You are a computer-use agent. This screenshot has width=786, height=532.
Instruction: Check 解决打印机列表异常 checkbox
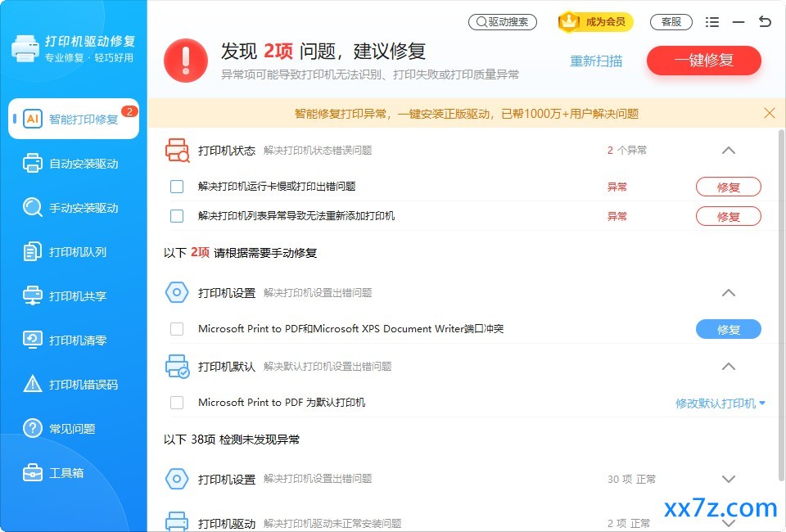click(177, 216)
